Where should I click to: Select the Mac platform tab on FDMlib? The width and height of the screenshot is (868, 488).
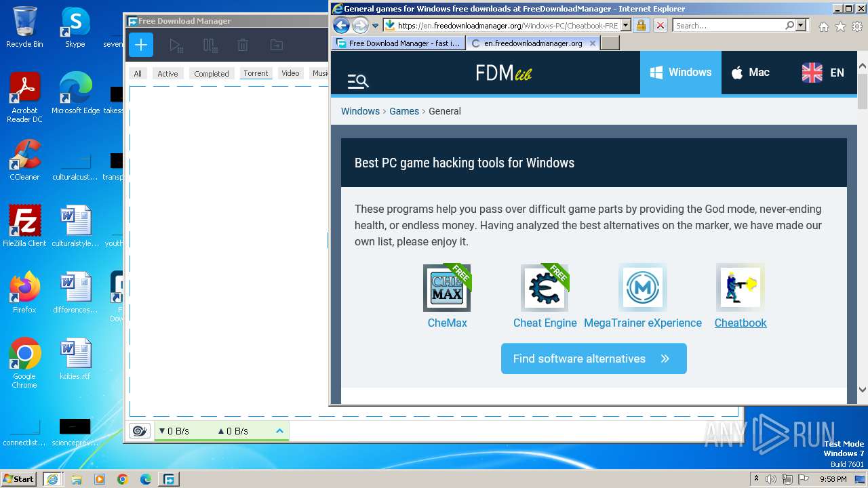tap(751, 73)
